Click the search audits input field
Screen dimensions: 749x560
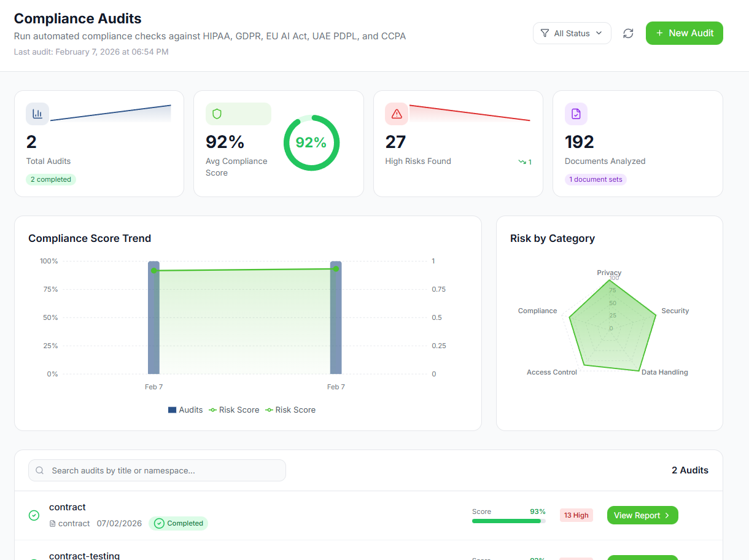pos(157,470)
